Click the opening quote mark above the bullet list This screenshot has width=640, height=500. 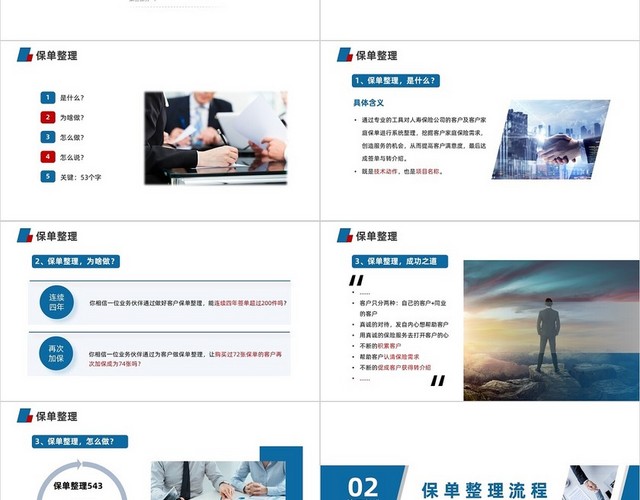[356, 280]
